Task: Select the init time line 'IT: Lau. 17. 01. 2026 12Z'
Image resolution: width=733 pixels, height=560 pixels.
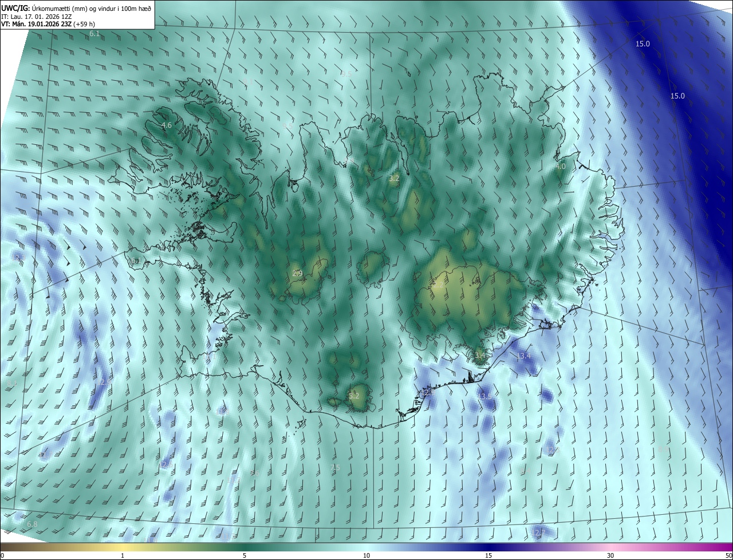Action: click(x=36, y=16)
